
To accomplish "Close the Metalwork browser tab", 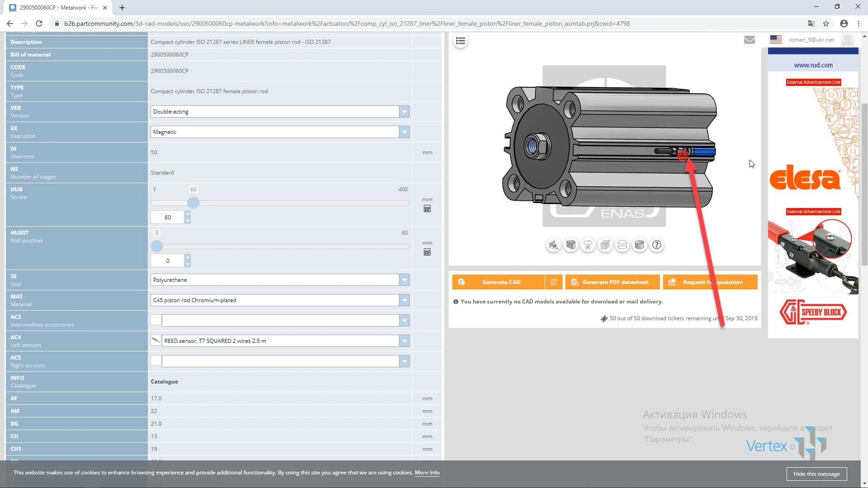I will pos(105,8).
